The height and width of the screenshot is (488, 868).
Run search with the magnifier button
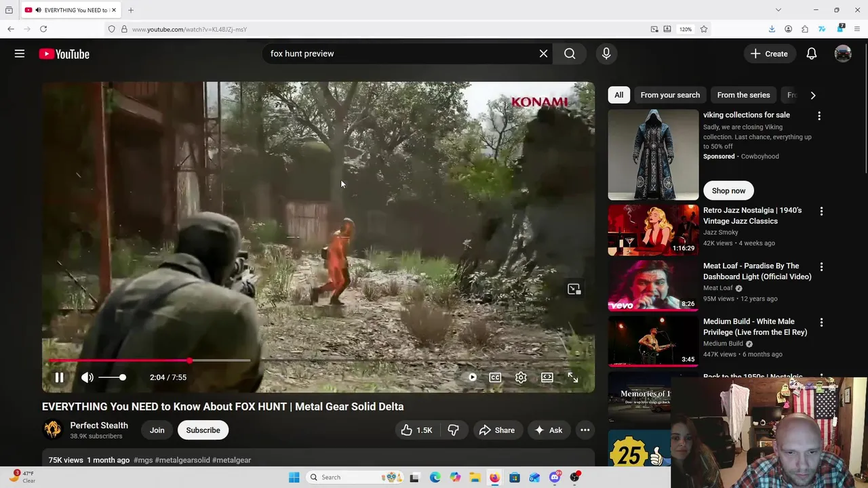(x=570, y=54)
